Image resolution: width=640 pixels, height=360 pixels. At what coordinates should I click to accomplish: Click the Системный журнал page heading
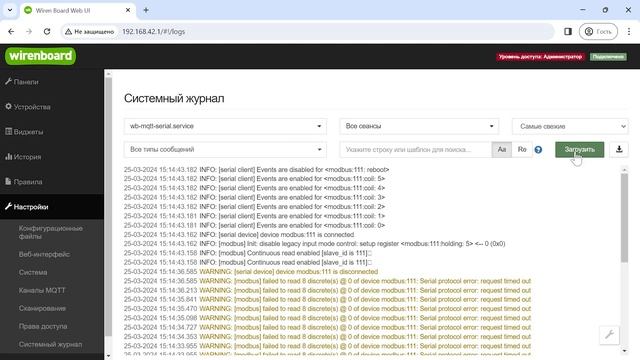(x=174, y=98)
